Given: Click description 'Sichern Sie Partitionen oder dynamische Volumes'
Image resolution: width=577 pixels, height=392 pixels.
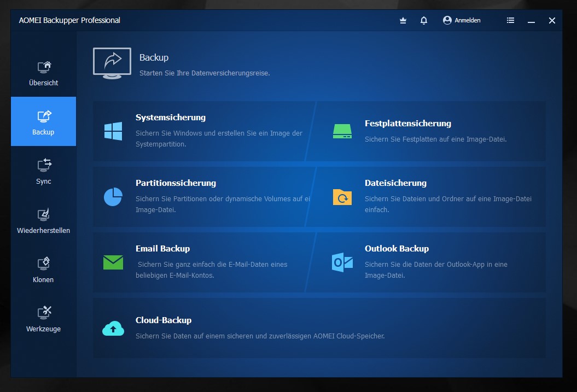Looking at the screenshot, I should [223, 204].
